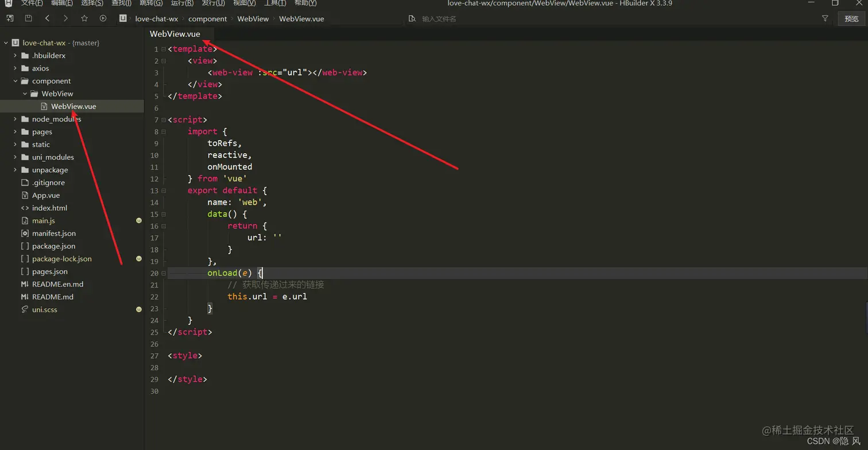This screenshot has width=868, height=450.
Task: Click the App.vue file icon
Action: (25, 195)
